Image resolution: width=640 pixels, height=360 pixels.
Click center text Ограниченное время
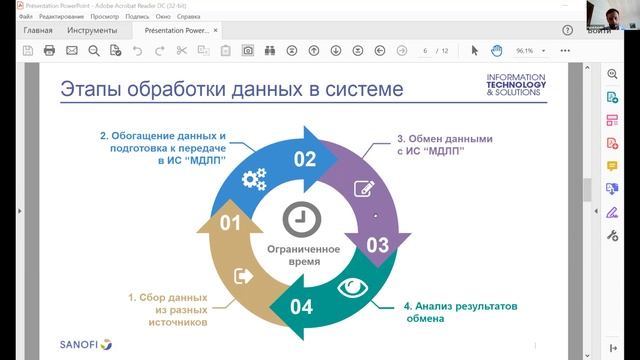(x=304, y=255)
